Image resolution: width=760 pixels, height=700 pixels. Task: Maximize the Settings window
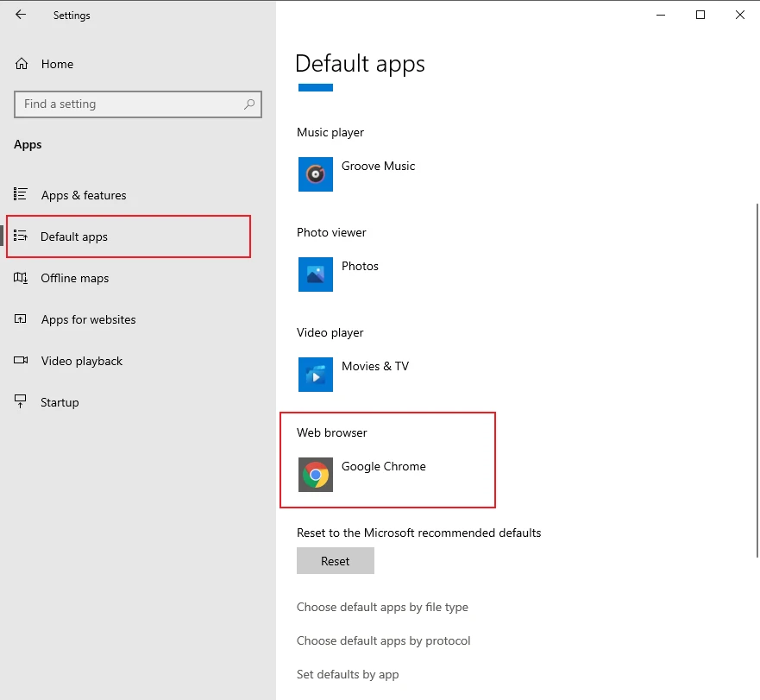coord(700,15)
